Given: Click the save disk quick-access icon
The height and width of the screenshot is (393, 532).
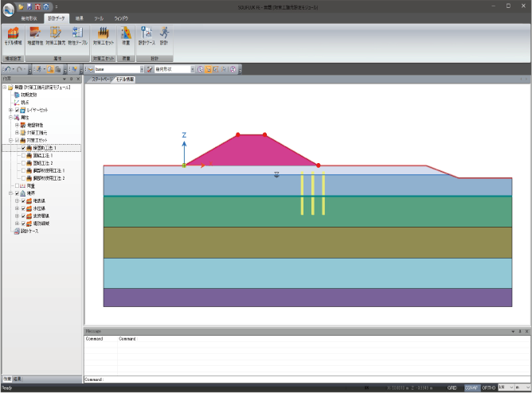Looking at the screenshot, I should click(x=29, y=6).
